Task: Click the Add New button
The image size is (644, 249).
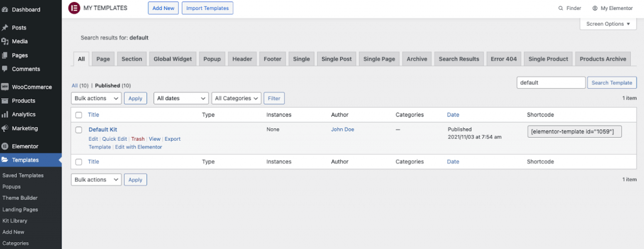Action: pyautogui.click(x=163, y=8)
